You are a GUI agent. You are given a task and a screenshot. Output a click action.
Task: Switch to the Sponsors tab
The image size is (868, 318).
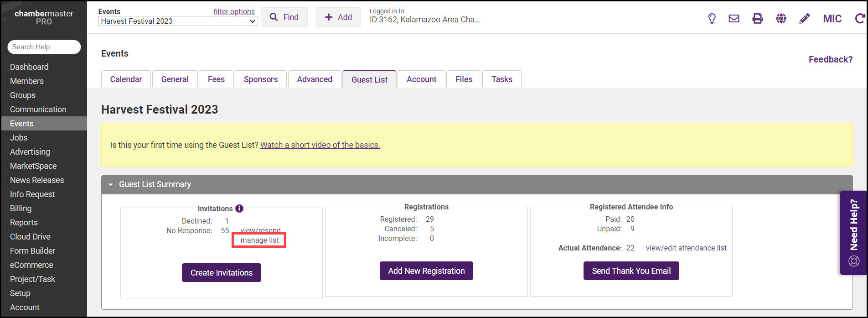[x=260, y=79]
